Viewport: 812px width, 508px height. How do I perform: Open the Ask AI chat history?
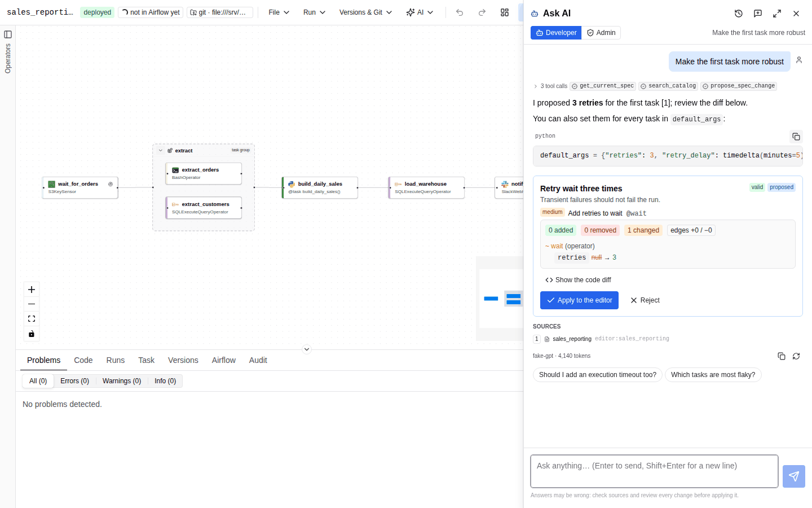coord(739,14)
